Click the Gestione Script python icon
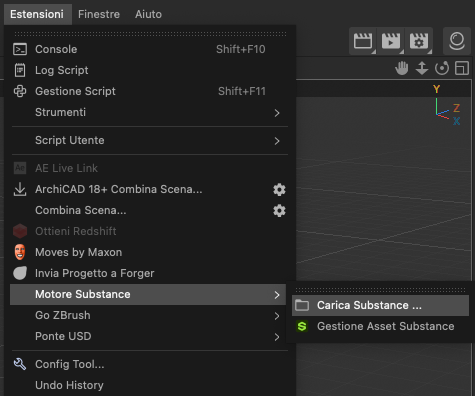The image size is (475, 396). [x=20, y=91]
